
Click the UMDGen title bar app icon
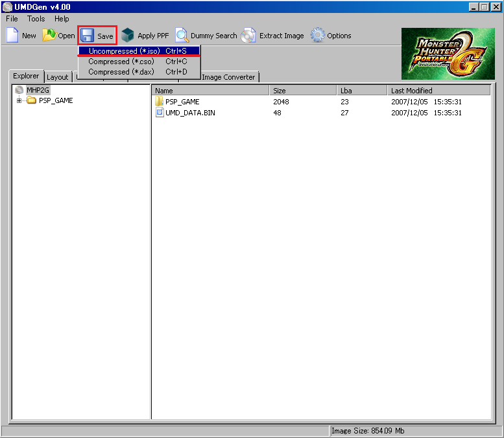(7, 6)
